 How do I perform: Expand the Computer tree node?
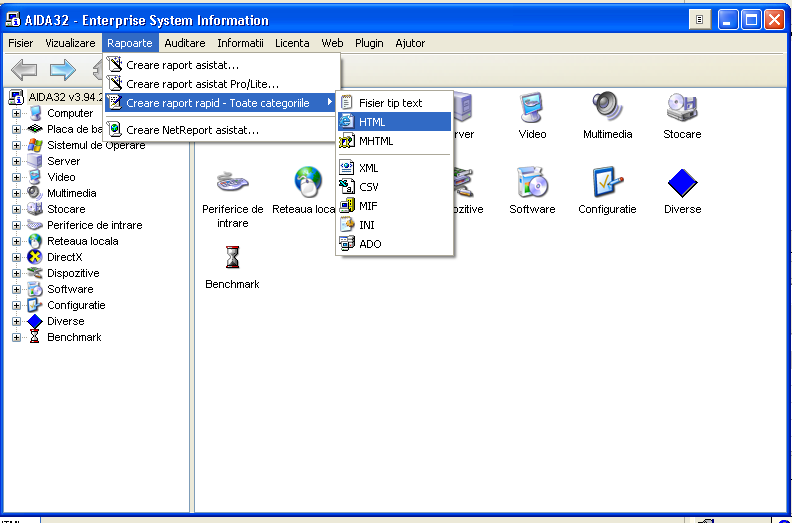pos(17,113)
